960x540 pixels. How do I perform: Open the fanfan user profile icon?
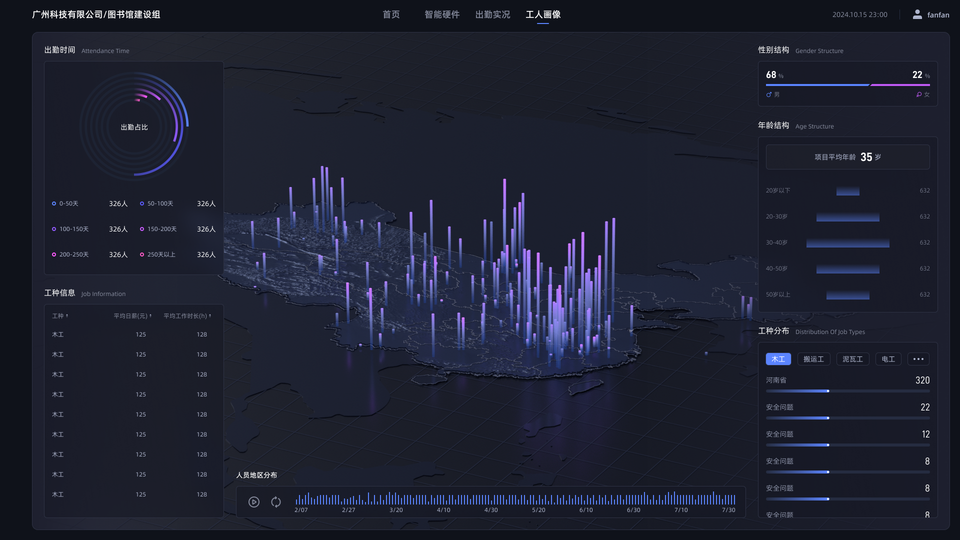pos(917,14)
